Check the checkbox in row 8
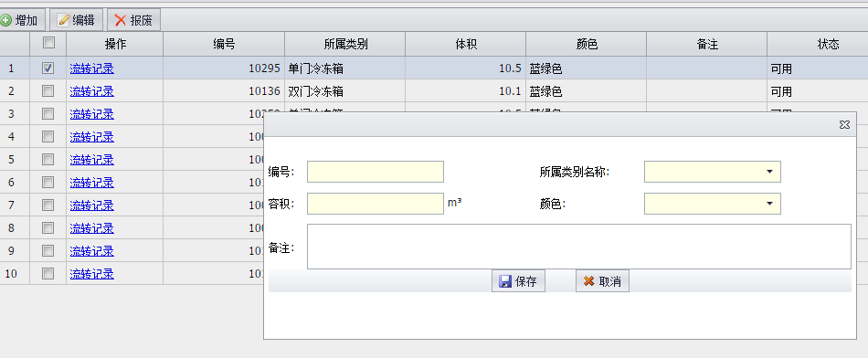The image size is (868, 358). click(48, 227)
